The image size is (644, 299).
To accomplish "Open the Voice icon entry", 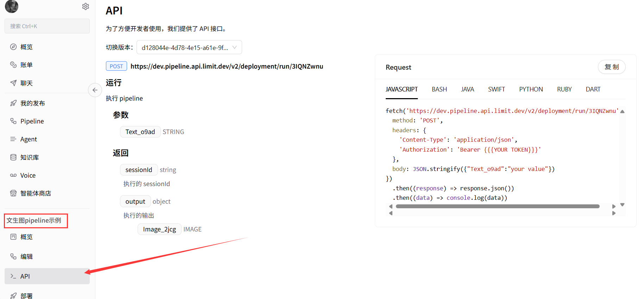I will (x=13, y=175).
